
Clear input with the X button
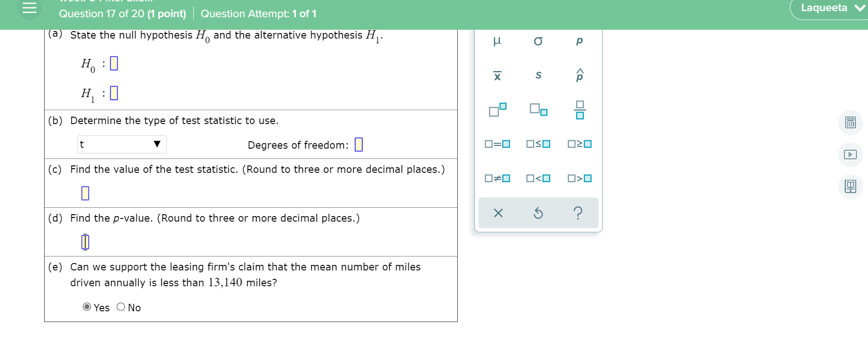[x=498, y=213]
